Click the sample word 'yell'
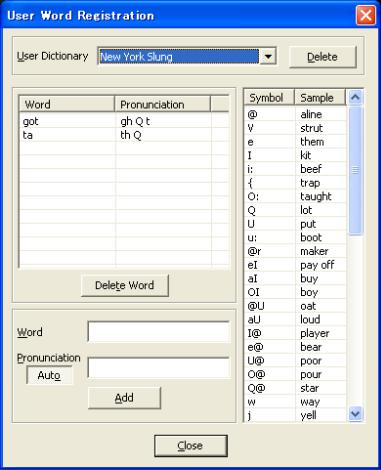 pos(308,415)
